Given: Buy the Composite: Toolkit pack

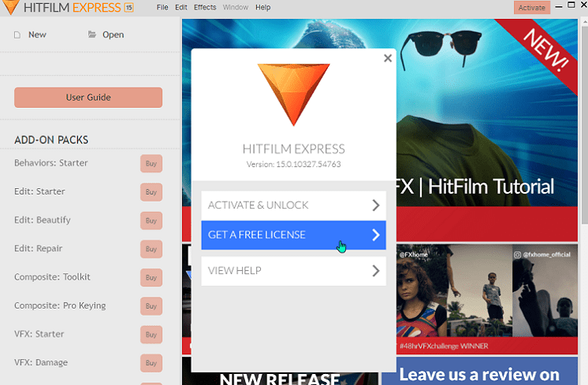Looking at the screenshot, I should pyautogui.click(x=151, y=277).
